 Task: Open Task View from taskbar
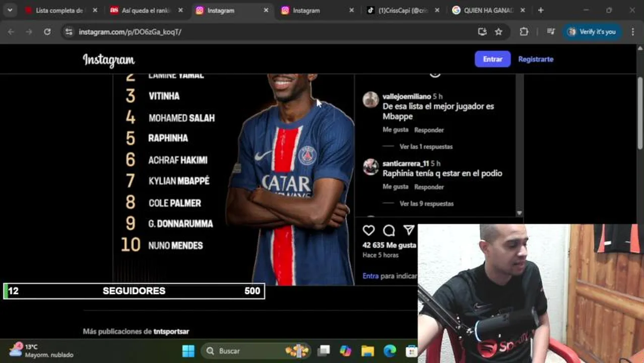point(324,351)
